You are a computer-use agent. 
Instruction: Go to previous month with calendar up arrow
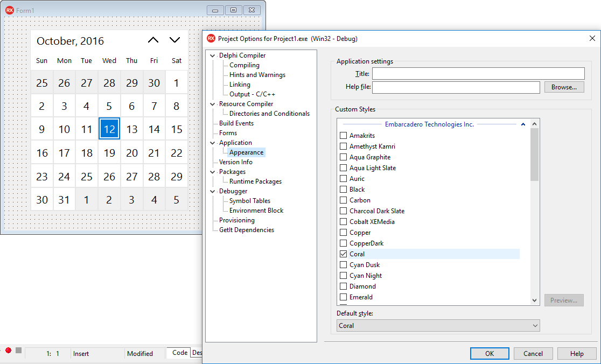pos(153,40)
